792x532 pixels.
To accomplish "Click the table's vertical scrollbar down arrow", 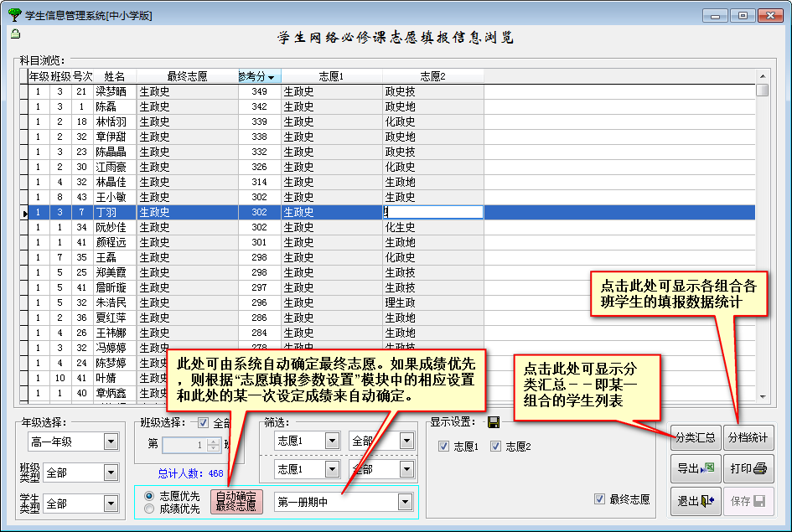I will point(762,396).
